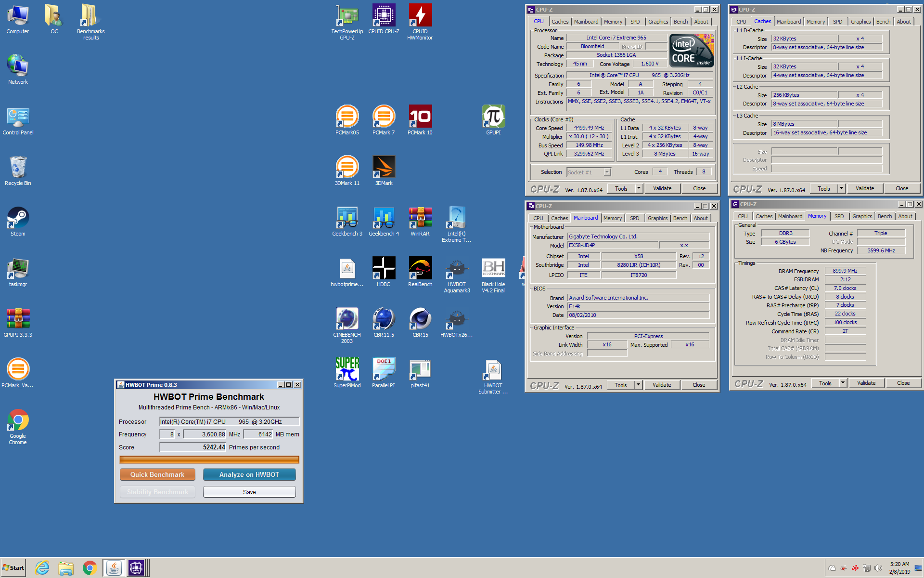Select hwbotprime java file icon
Screen dimensions: 924x578
coord(347,272)
